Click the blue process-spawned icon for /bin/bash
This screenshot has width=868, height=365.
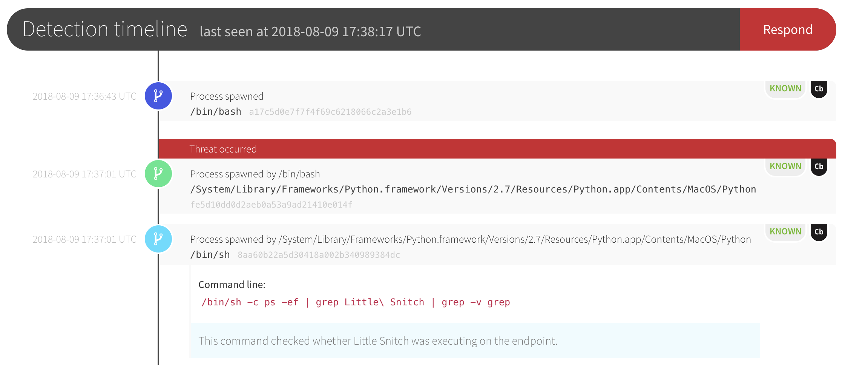[x=158, y=96]
